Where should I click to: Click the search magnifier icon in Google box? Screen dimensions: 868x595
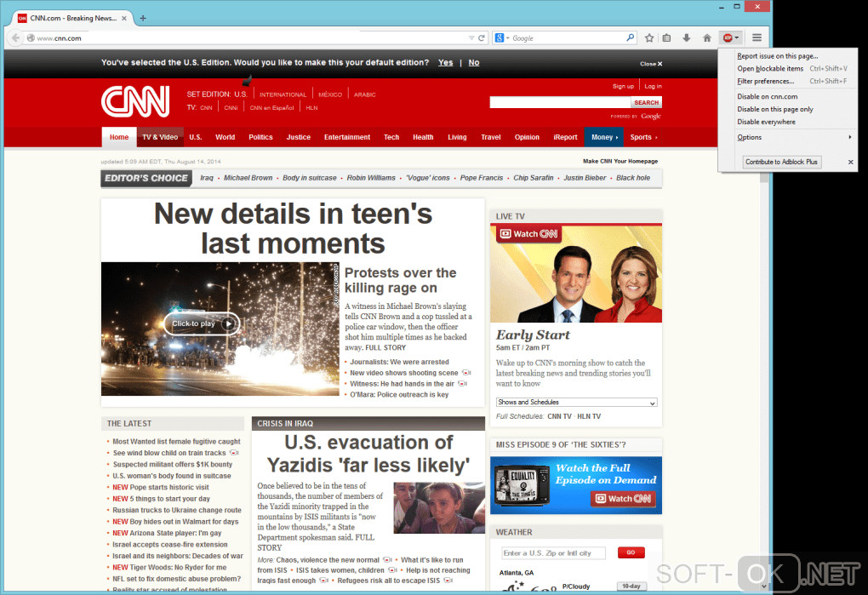(630, 37)
